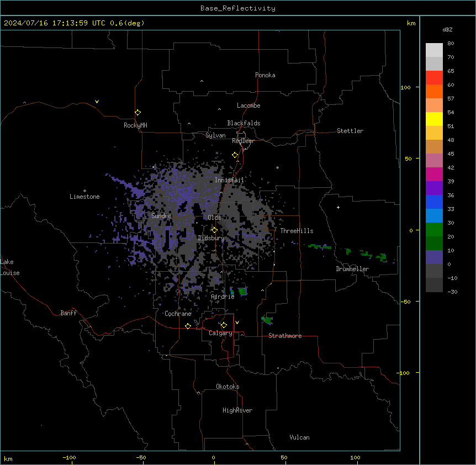
Task: Click the yellow diamond marker south of RedDeer
Action: tap(235, 155)
